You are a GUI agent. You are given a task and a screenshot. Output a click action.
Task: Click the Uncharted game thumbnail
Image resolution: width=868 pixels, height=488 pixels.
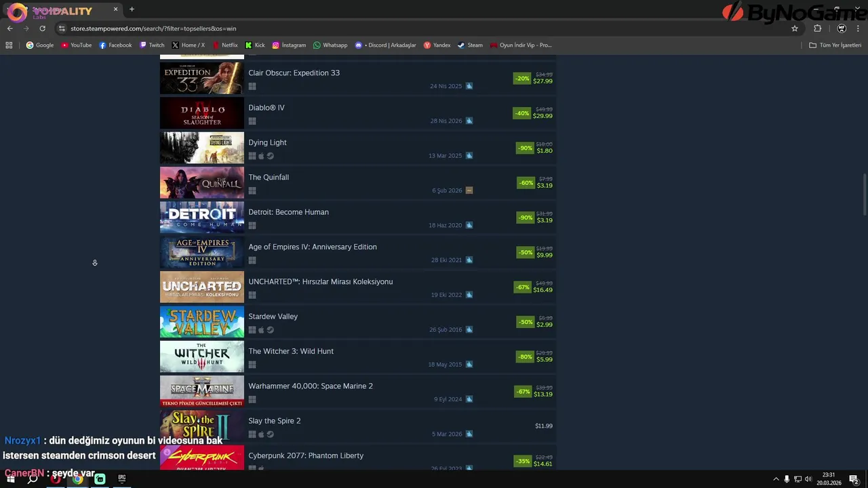[x=202, y=287]
